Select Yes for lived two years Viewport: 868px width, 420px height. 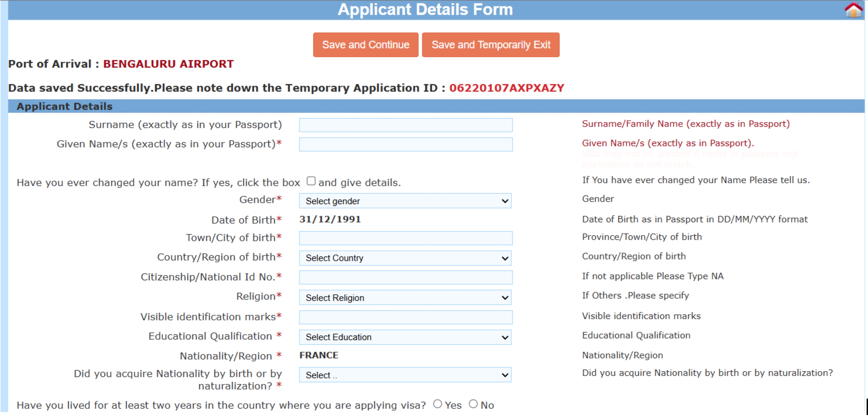coord(437,404)
